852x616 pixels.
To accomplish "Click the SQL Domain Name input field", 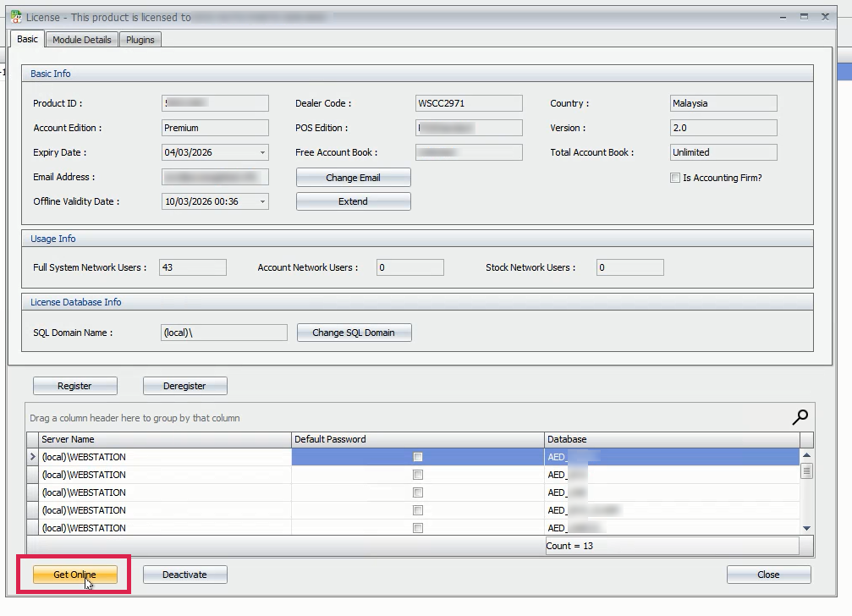I will [x=223, y=333].
